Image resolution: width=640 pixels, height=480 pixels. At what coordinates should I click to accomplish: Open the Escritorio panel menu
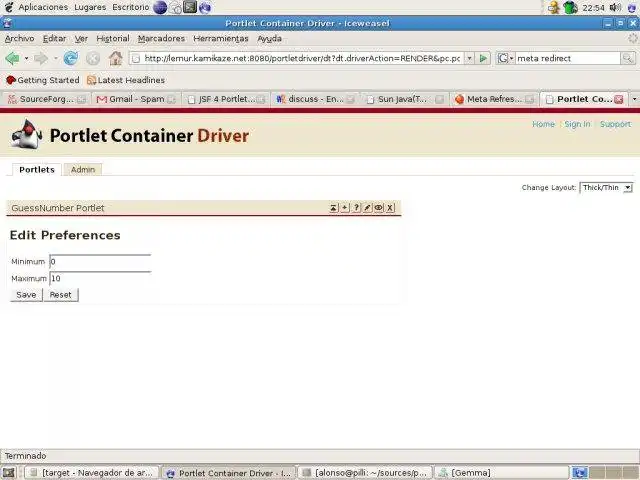click(x=131, y=7)
